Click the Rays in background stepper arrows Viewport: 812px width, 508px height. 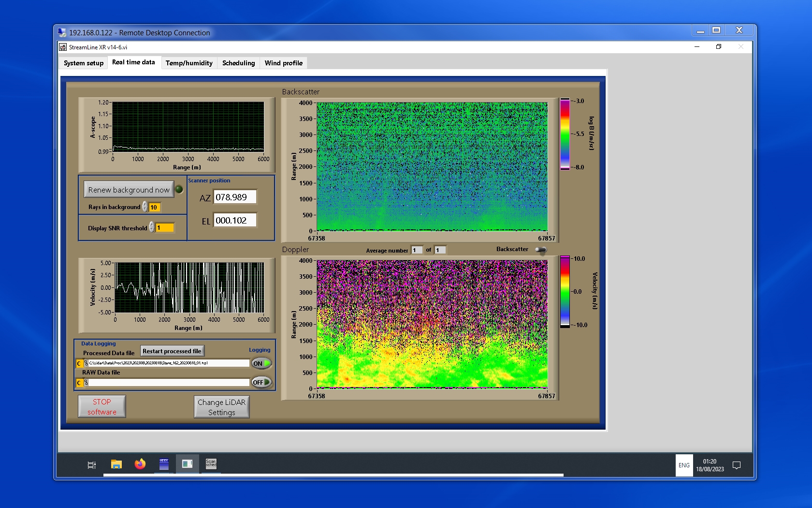point(145,207)
